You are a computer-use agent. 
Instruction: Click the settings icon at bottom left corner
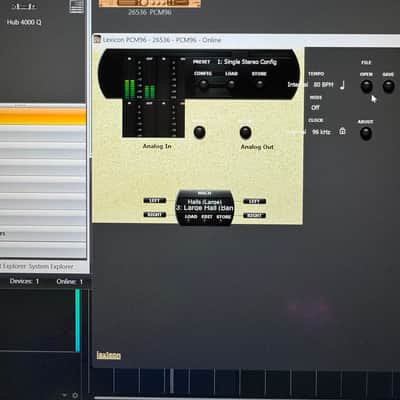pos(75,395)
